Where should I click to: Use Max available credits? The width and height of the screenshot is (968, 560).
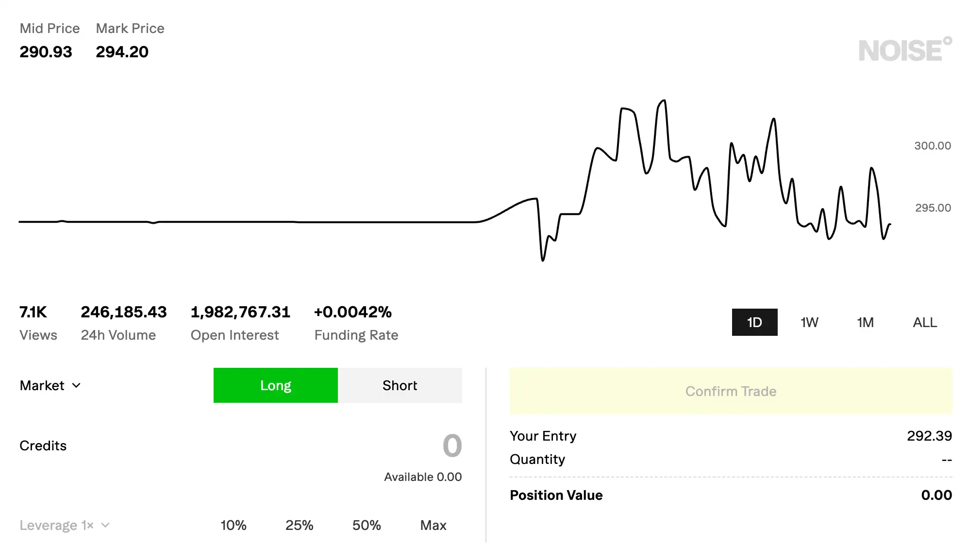click(x=433, y=525)
